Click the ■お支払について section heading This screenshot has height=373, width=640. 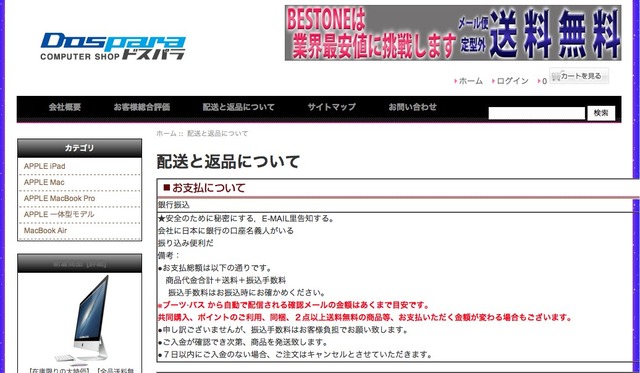click(204, 188)
